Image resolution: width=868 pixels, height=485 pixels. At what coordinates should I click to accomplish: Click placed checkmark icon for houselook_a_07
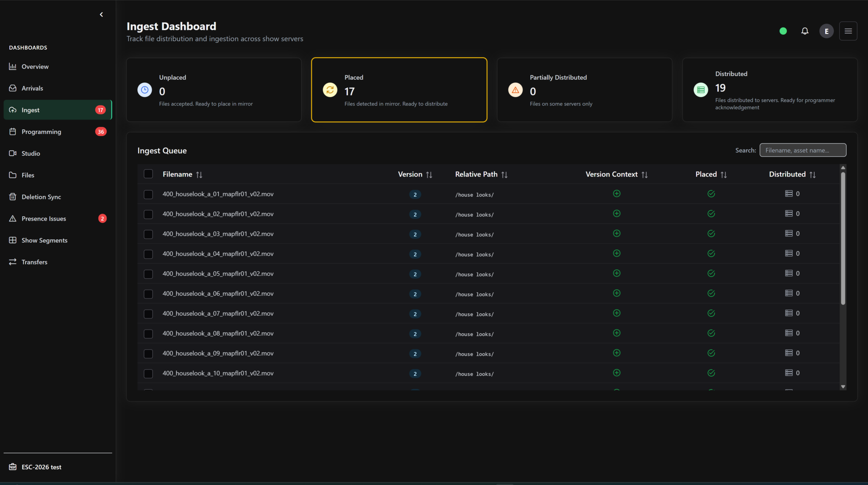coord(711,313)
